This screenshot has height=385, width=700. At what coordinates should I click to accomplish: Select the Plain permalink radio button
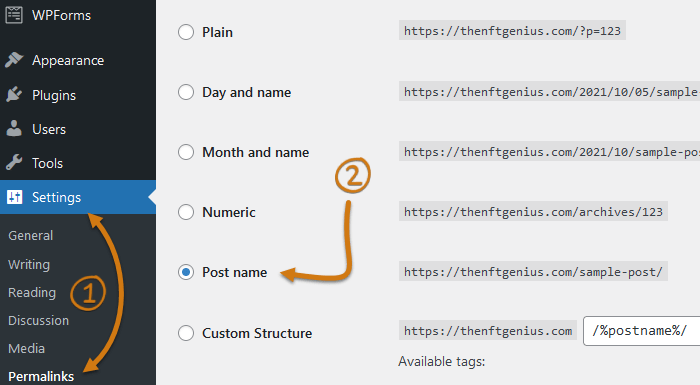click(x=186, y=32)
